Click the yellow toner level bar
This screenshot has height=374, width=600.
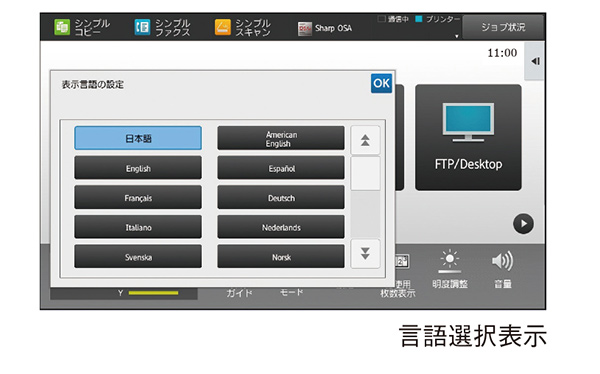point(153,293)
